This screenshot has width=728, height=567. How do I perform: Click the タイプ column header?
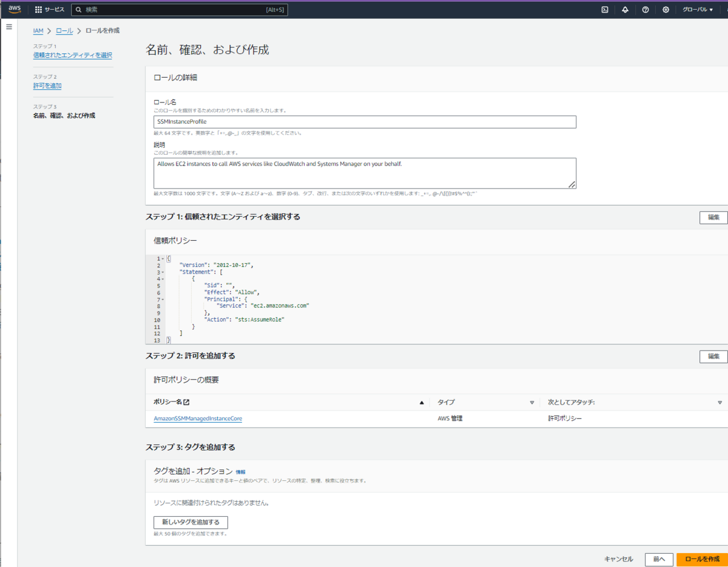(446, 402)
